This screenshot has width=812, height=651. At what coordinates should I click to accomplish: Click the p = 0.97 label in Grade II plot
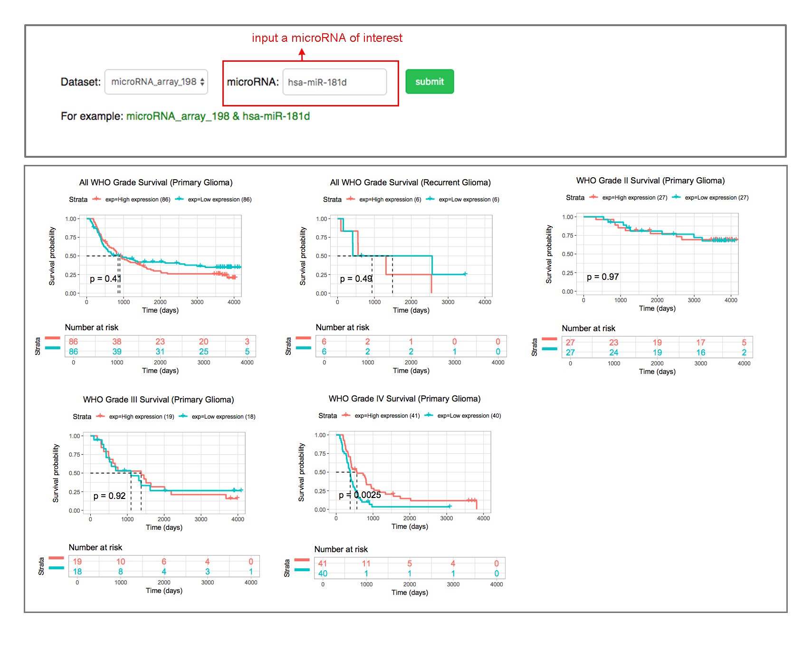[x=602, y=277]
